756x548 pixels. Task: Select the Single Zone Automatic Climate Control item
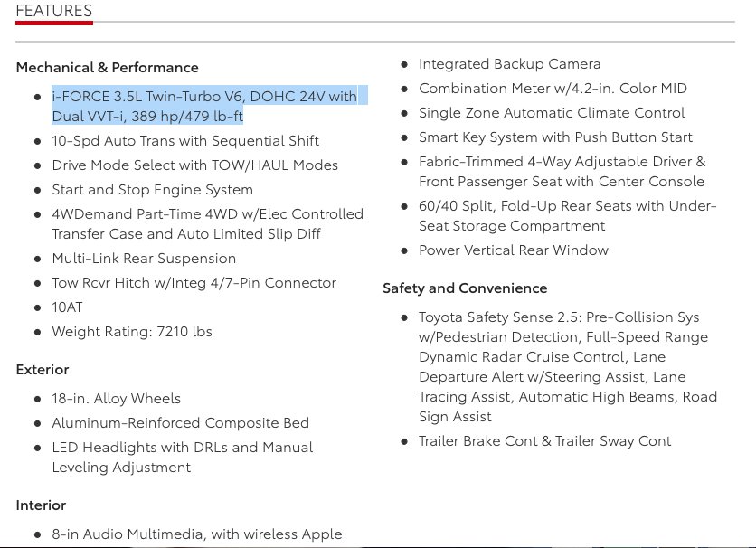552,113
